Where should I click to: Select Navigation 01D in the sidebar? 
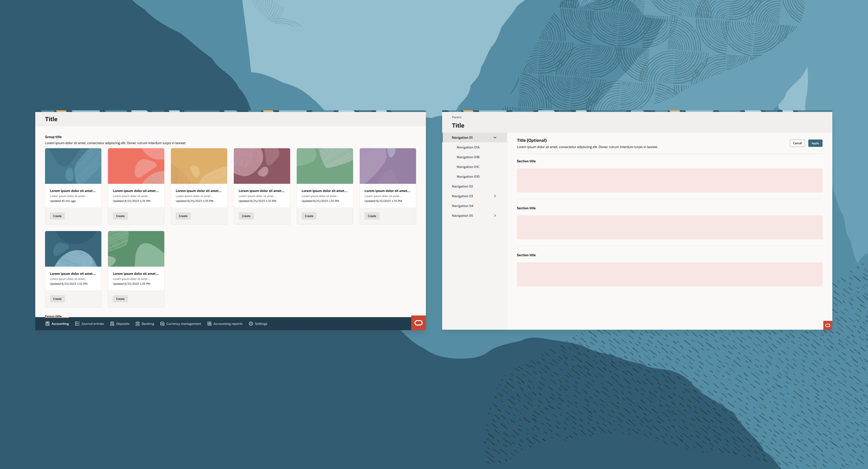(x=468, y=176)
